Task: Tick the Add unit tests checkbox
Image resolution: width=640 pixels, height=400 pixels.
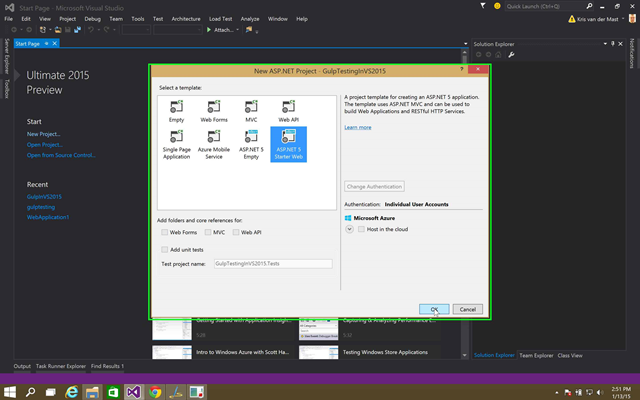Action: (164, 249)
